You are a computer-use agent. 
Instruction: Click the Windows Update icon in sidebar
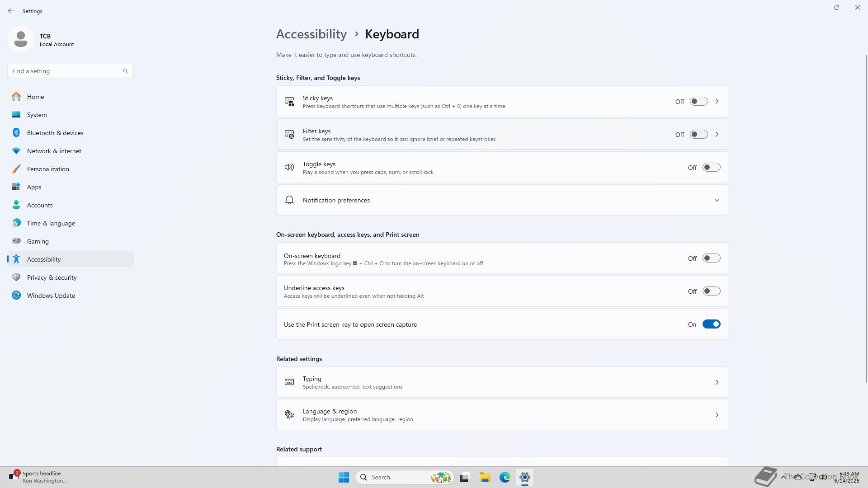click(x=16, y=296)
